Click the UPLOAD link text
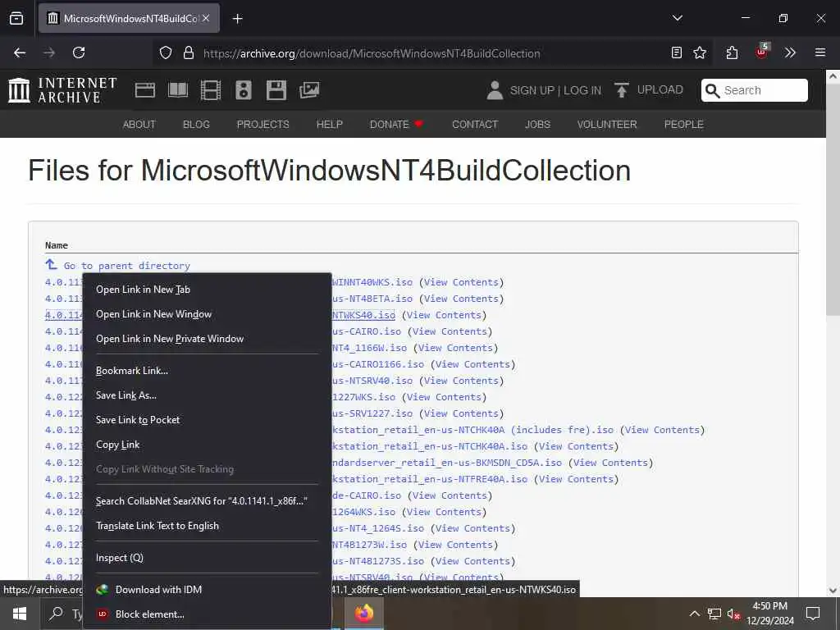This screenshot has width=840, height=630. click(660, 89)
